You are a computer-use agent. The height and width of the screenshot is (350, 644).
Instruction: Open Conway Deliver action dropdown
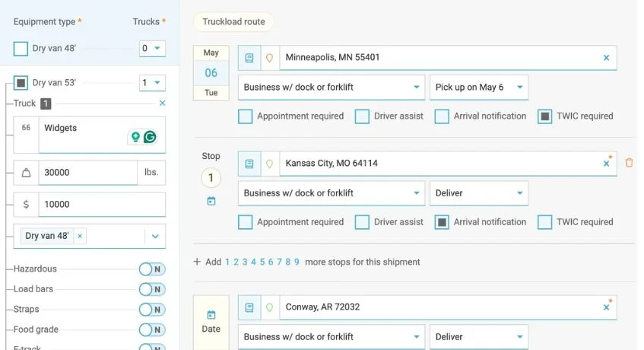(x=479, y=337)
